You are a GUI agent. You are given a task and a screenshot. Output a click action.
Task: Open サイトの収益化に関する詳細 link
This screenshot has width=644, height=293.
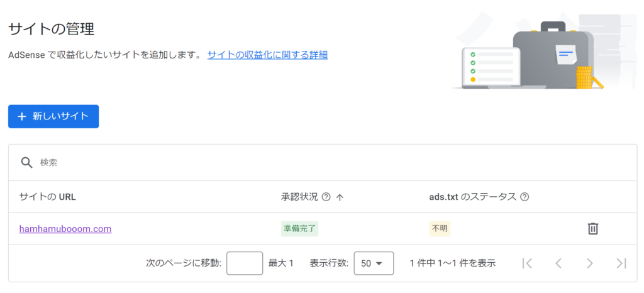click(267, 55)
